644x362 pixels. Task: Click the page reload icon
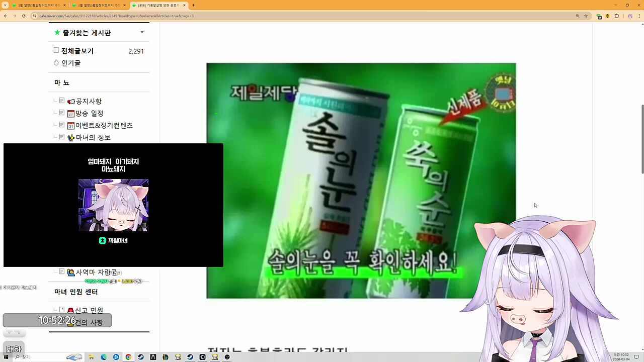point(24,16)
